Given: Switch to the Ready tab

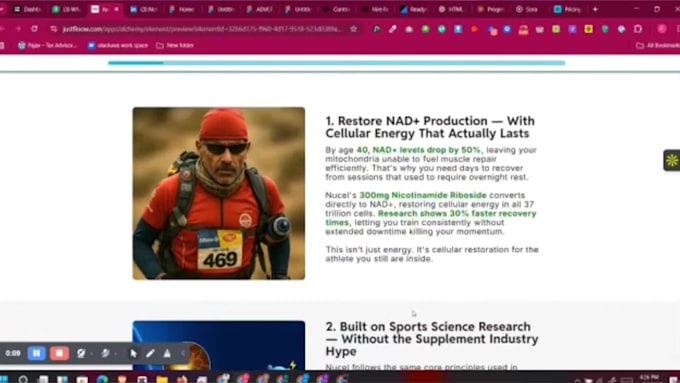Looking at the screenshot, I should click(x=414, y=9).
